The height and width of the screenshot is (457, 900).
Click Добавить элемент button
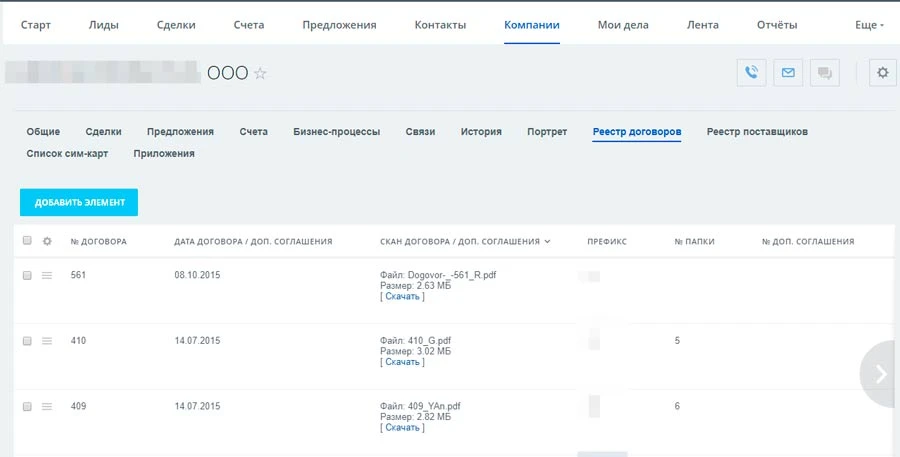point(79,203)
